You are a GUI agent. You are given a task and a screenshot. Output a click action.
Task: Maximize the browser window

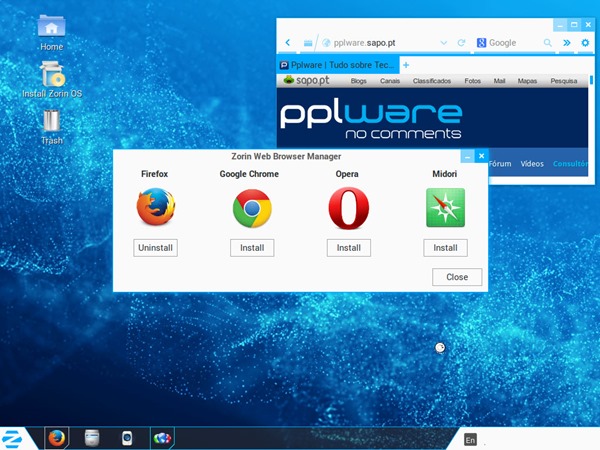574,25
